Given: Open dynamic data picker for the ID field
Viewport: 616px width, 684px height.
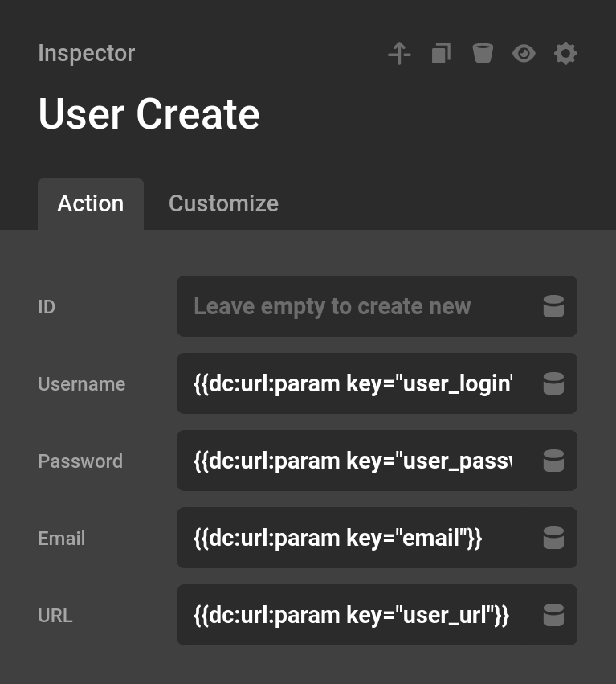Looking at the screenshot, I should 554,306.
